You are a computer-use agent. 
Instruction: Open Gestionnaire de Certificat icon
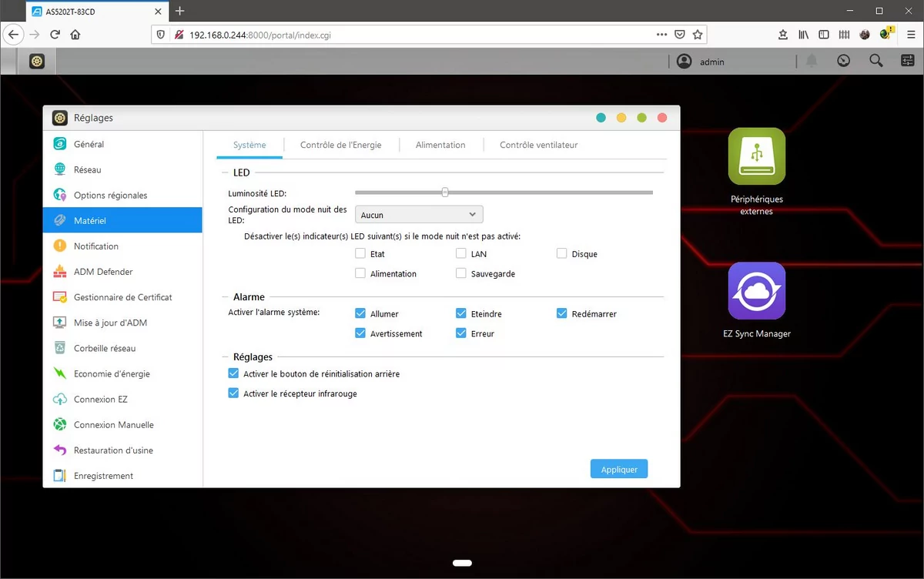point(60,296)
